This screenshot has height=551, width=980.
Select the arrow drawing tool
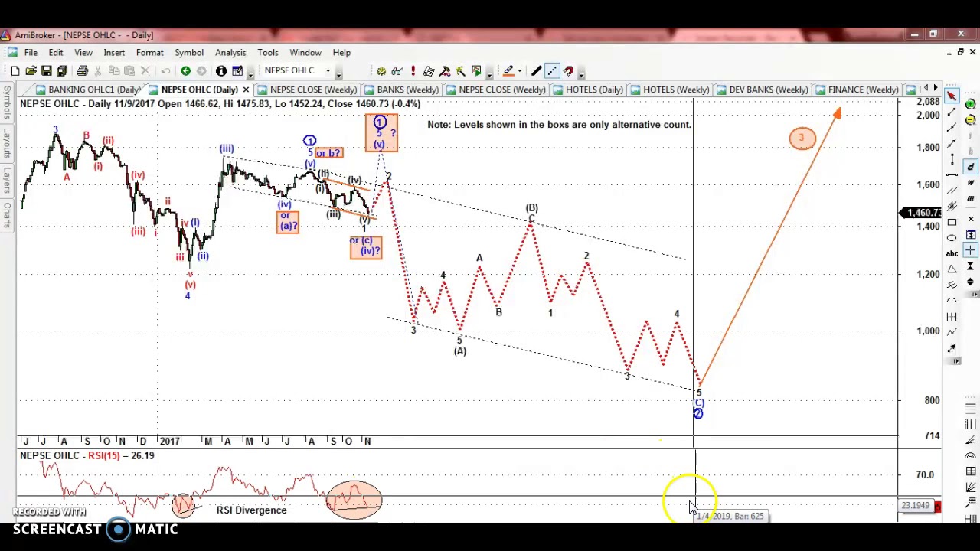[952, 348]
